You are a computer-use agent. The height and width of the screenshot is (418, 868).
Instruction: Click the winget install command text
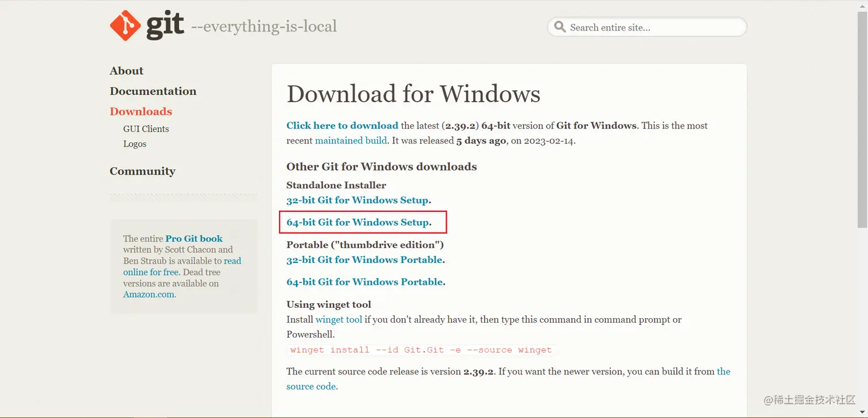click(x=421, y=350)
